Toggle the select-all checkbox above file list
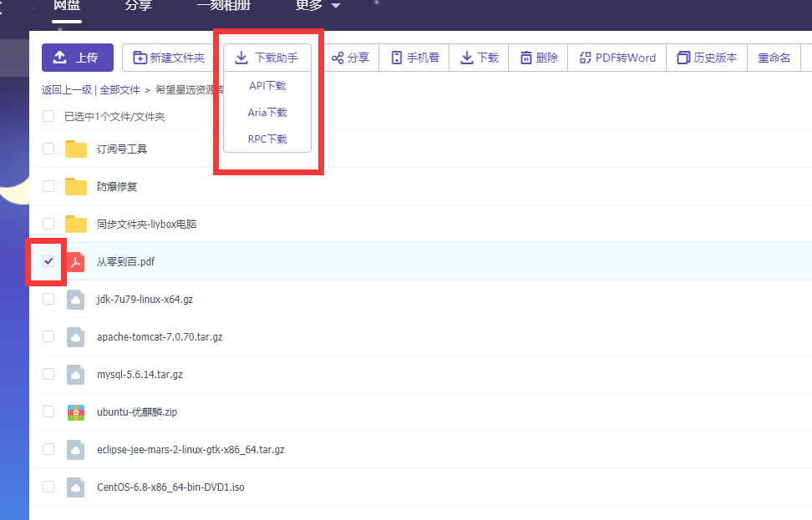Image resolution: width=812 pixels, height=520 pixels. pos(48,116)
